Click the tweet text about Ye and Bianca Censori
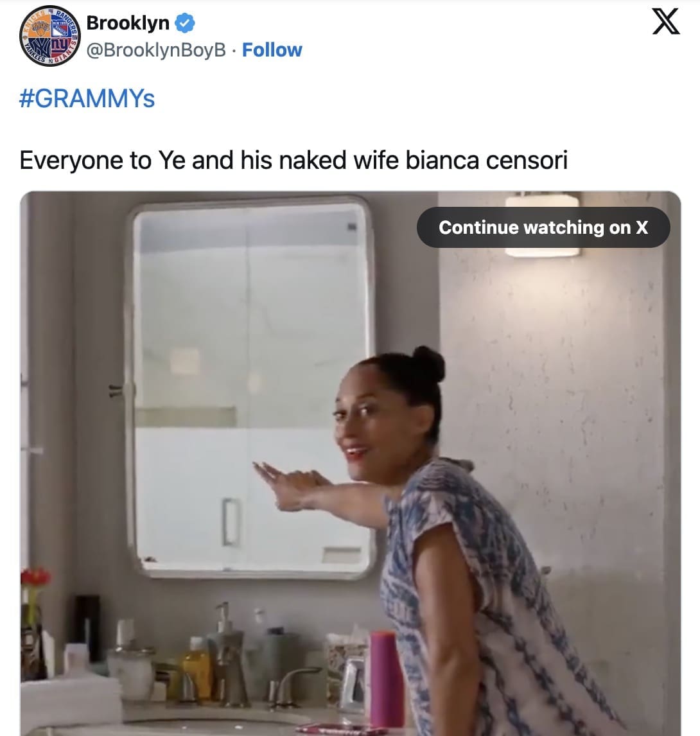700x736 pixels. (293, 160)
